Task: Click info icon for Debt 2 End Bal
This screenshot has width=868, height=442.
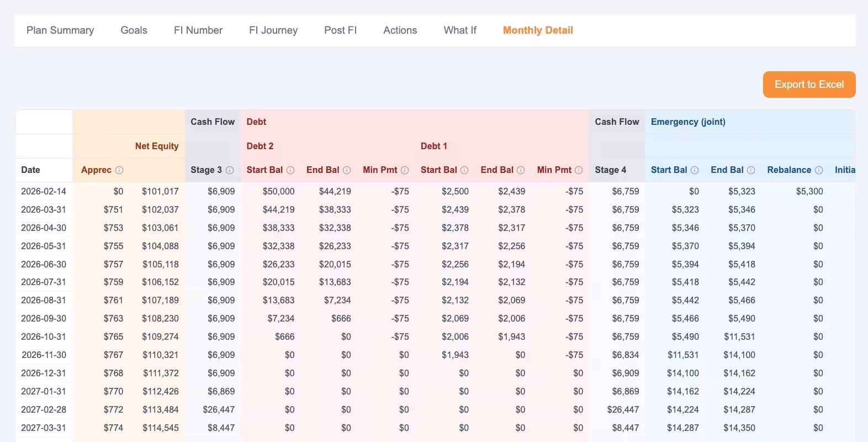Action: click(347, 170)
